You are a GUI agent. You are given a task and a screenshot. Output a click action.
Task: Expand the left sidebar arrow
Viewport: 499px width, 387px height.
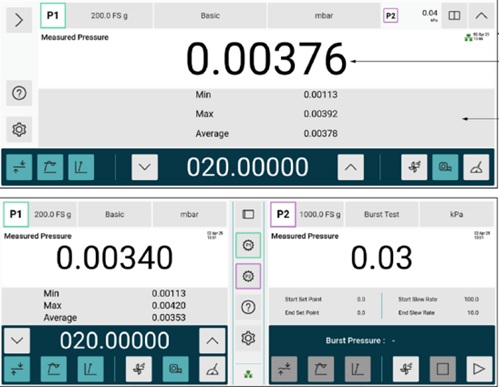19,20
